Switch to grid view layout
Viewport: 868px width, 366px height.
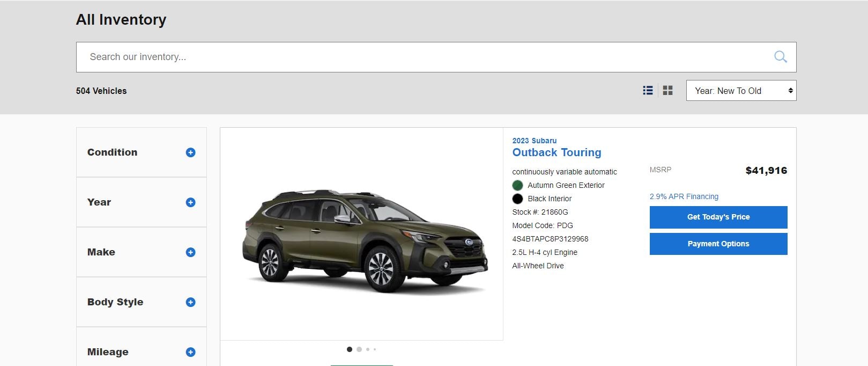[x=667, y=91]
